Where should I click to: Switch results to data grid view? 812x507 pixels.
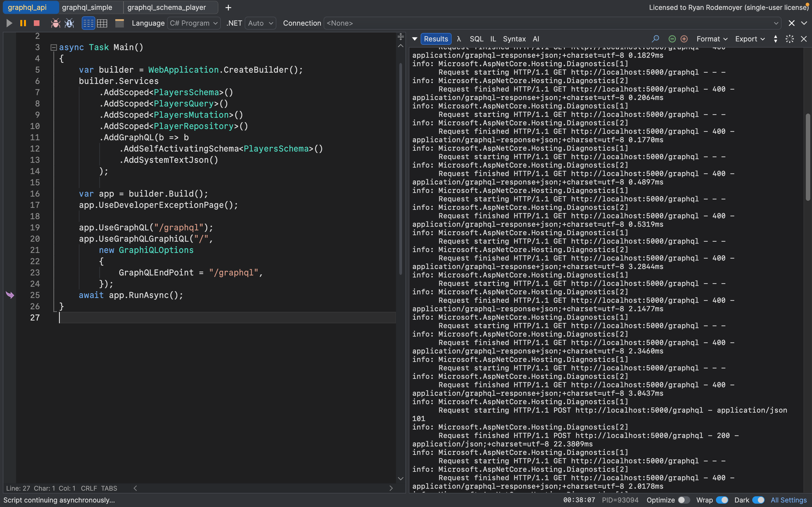click(x=102, y=23)
